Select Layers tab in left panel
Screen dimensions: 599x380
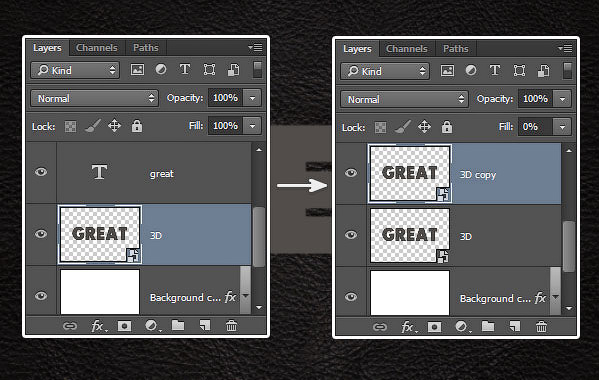[x=47, y=48]
